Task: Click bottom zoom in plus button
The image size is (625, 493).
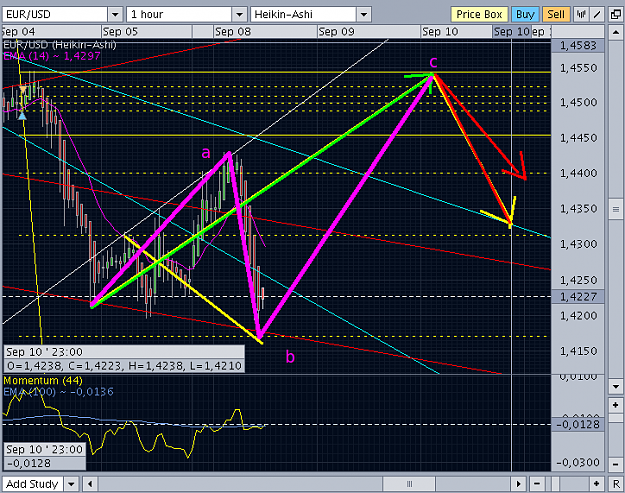Action: click(596, 484)
